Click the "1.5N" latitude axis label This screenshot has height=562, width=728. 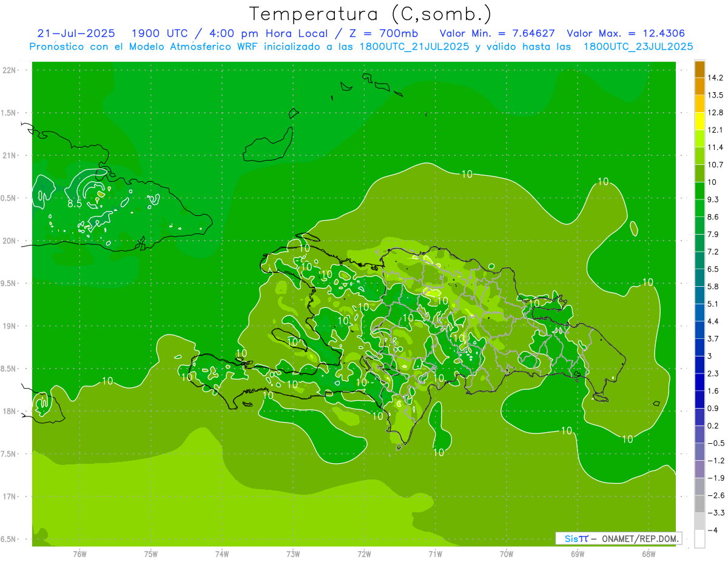tap(10, 113)
